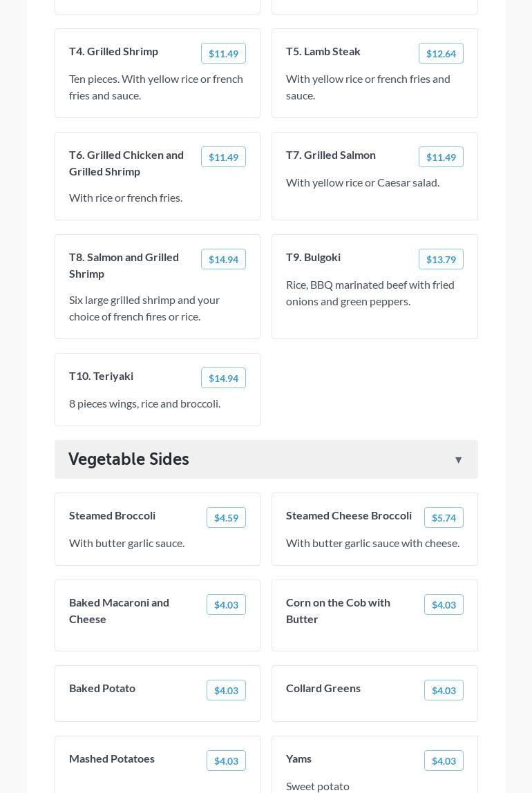This screenshot has width=532, height=793.
Task: Add Yams at $4.03
Action: 444,761
